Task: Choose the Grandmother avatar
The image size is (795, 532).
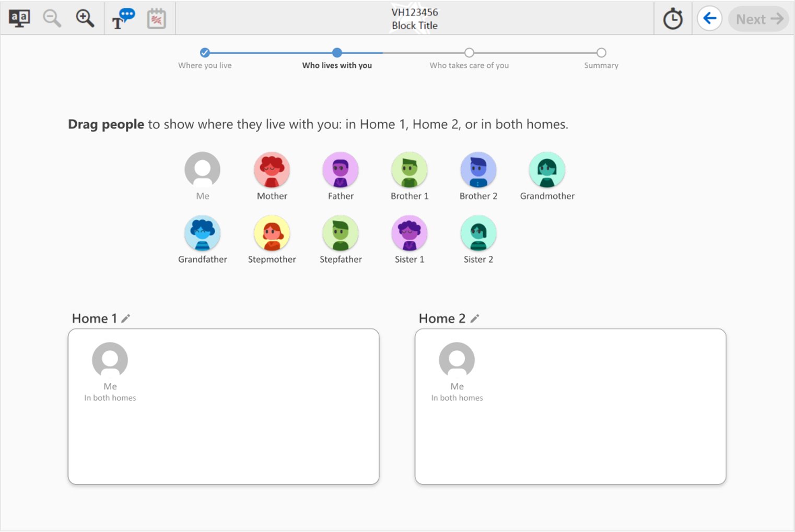Action: [547, 170]
